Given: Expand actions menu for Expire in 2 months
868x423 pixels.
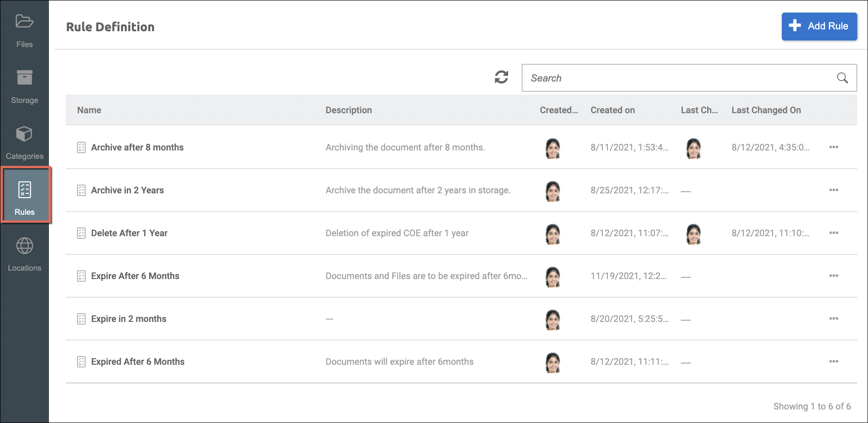Looking at the screenshot, I should pyautogui.click(x=834, y=319).
